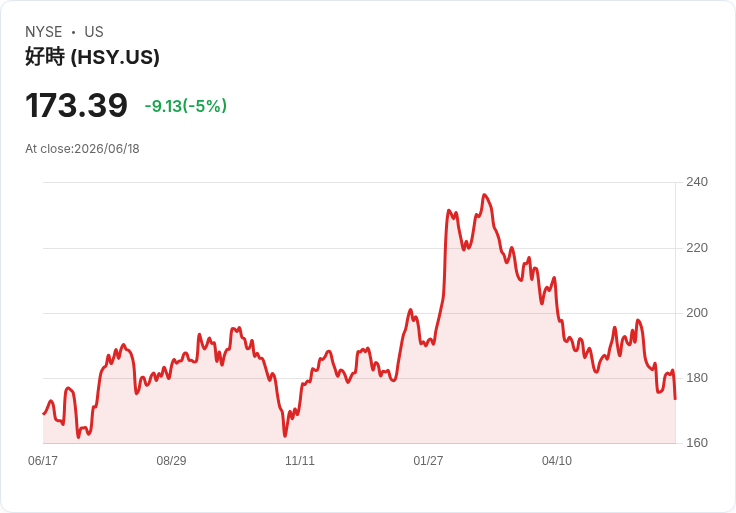Click the stock name 好時 (HSY.US)
Screen dimensions: 736x513
pos(92,57)
